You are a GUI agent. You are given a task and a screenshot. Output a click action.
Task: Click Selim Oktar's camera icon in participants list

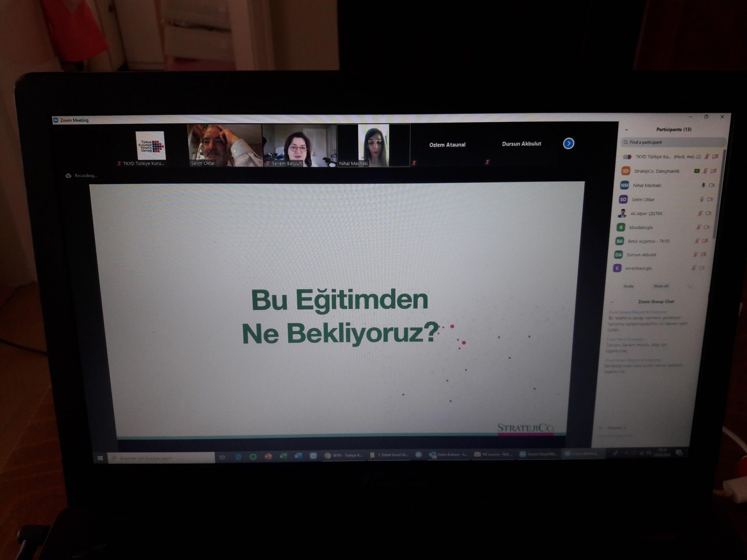pyautogui.click(x=710, y=199)
